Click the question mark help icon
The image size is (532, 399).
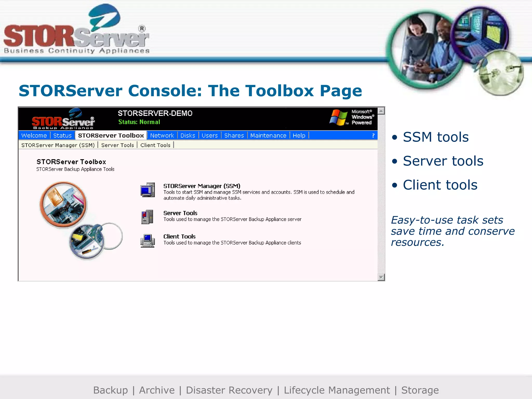tap(373, 135)
